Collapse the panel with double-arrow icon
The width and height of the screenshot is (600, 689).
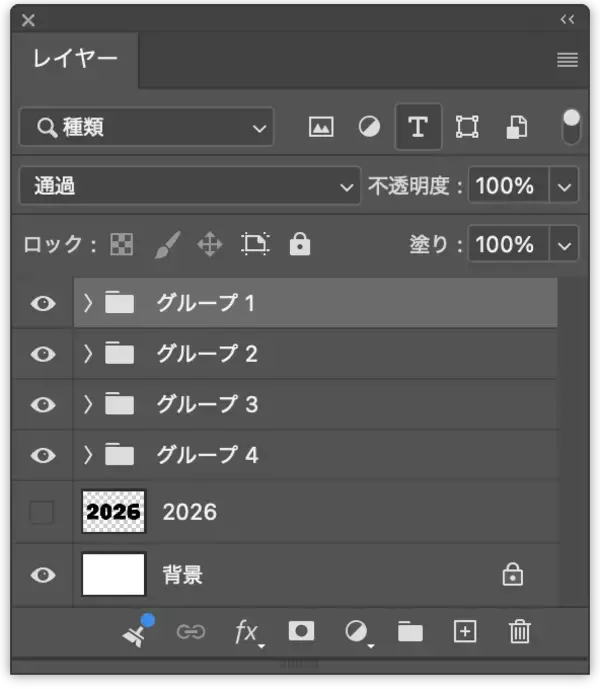tap(567, 19)
